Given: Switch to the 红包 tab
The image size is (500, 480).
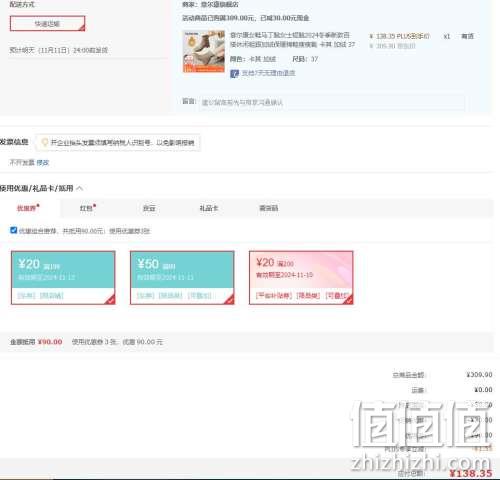Looking at the screenshot, I should (x=88, y=208).
